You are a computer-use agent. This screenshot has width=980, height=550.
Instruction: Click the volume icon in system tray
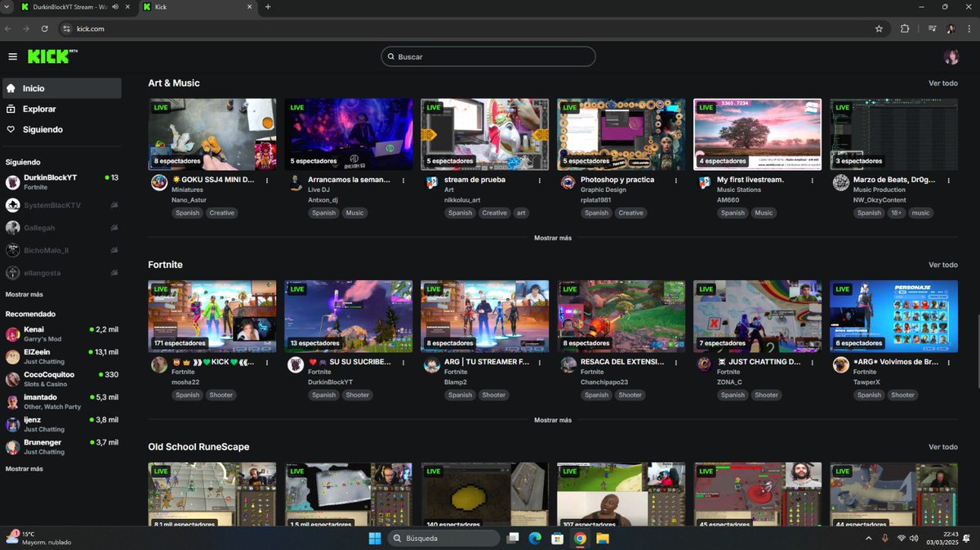913,538
